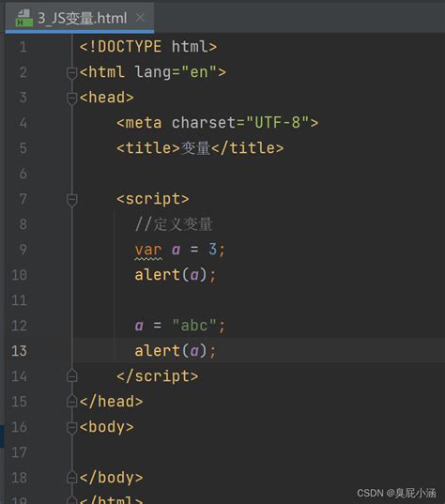Select the 3_JS变量.html editor tab

[x=80, y=18]
